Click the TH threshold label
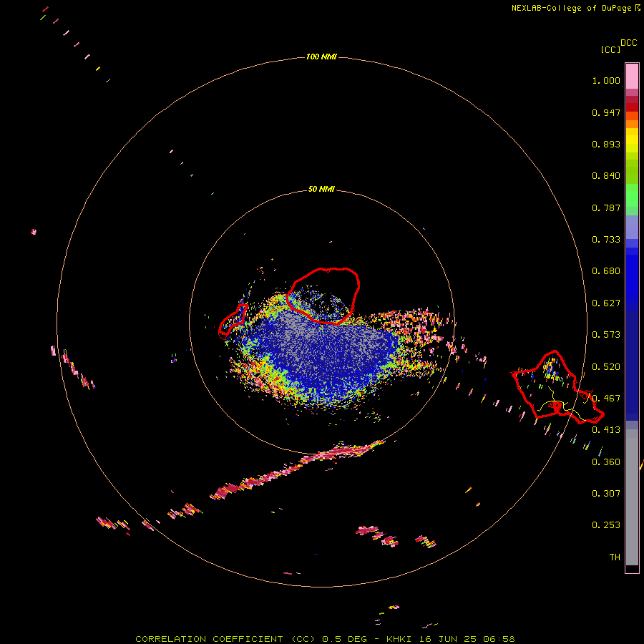Image resolution: width=644 pixels, height=644 pixels. coord(615,557)
